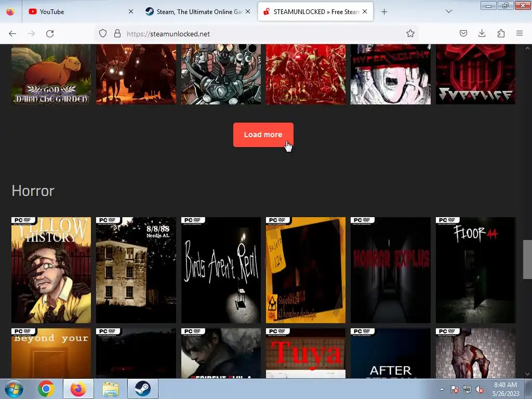Show hidden system tray icons
Screen dimensions: 532x399
tap(442, 389)
